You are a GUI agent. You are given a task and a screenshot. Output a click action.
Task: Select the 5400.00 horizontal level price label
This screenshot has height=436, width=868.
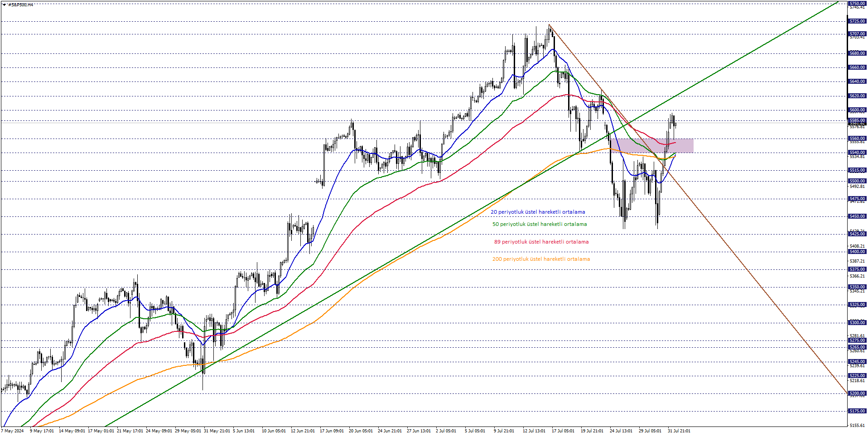point(857,252)
